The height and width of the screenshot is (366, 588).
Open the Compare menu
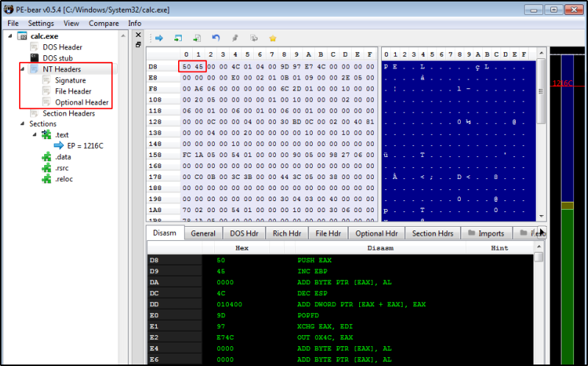(104, 23)
